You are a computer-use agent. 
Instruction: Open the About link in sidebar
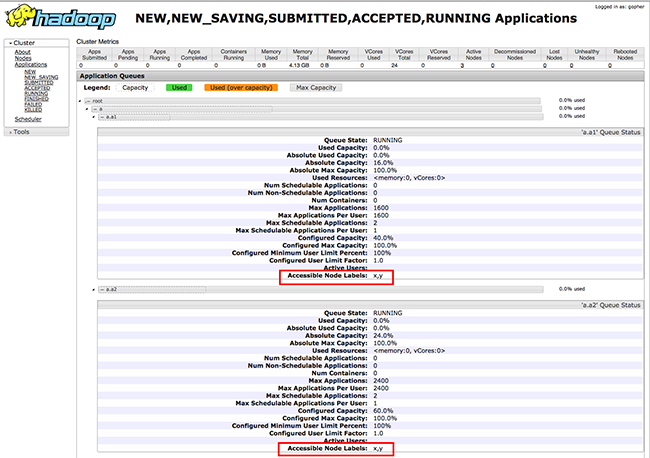22,52
